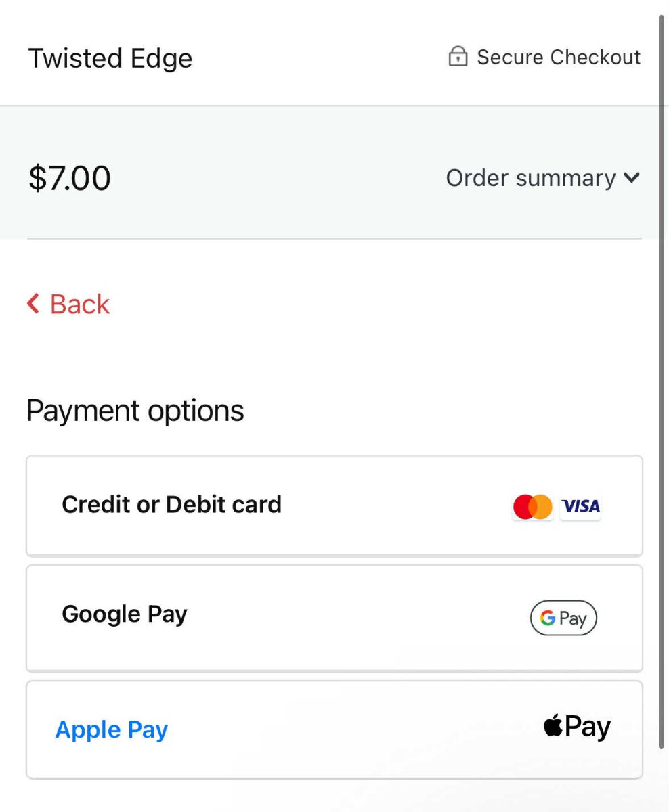The height and width of the screenshot is (812, 669).
Task: Click the Apple Pay logo
Action: coord(576,727)
